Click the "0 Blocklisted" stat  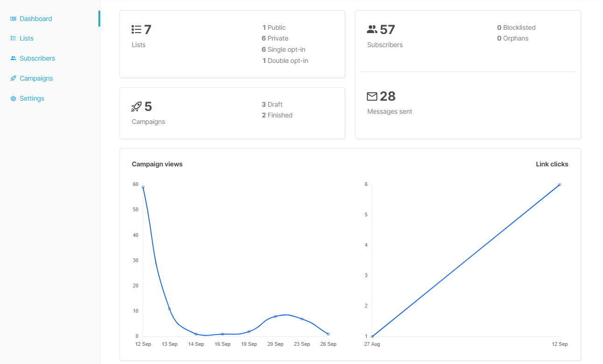pyautogui.click(x=516, y=27)
